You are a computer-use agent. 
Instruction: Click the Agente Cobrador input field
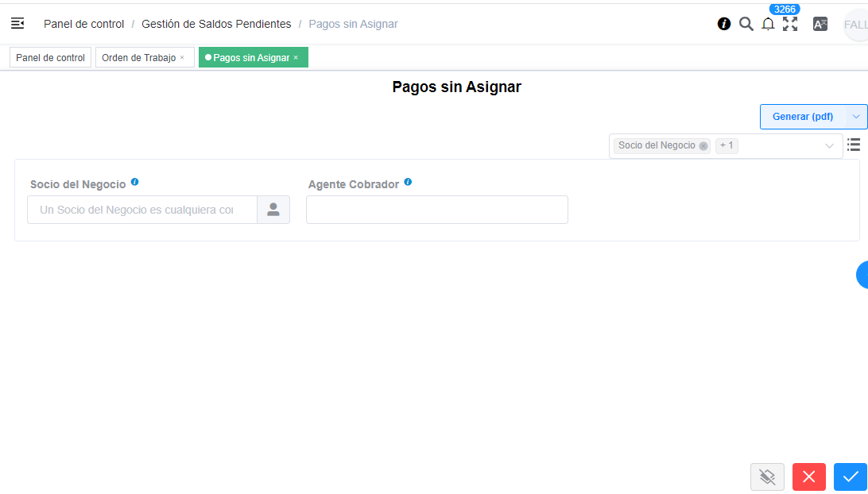[436, 209]
